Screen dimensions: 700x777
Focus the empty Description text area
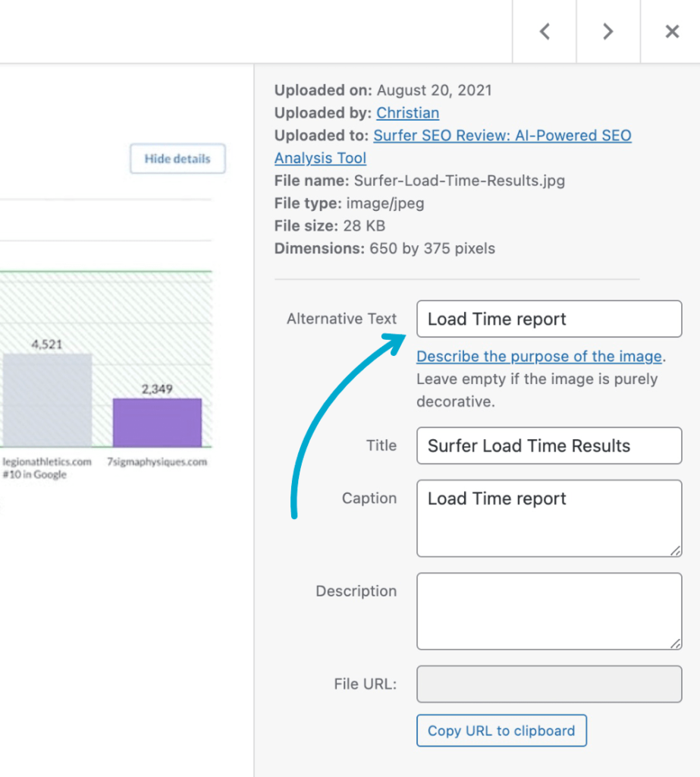[549, 611]
